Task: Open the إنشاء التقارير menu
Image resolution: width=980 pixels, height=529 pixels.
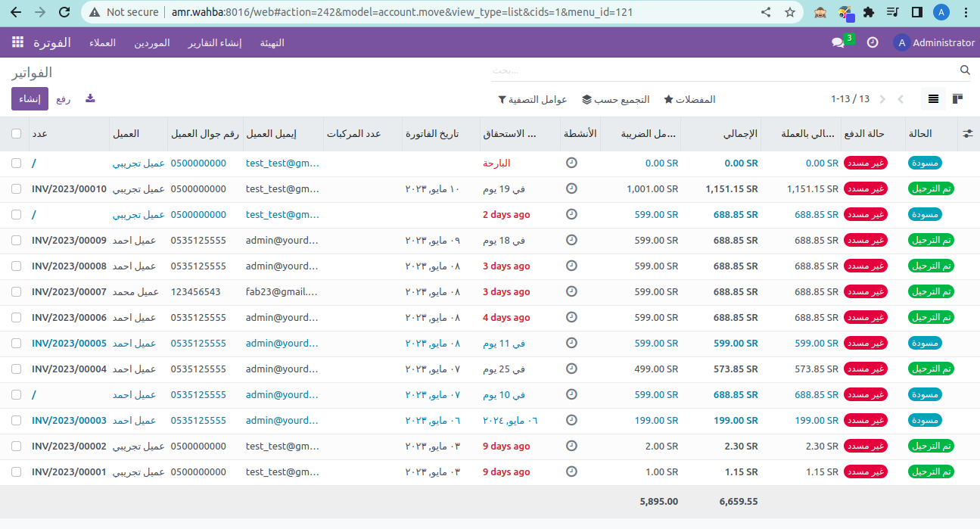Action: 215,42
